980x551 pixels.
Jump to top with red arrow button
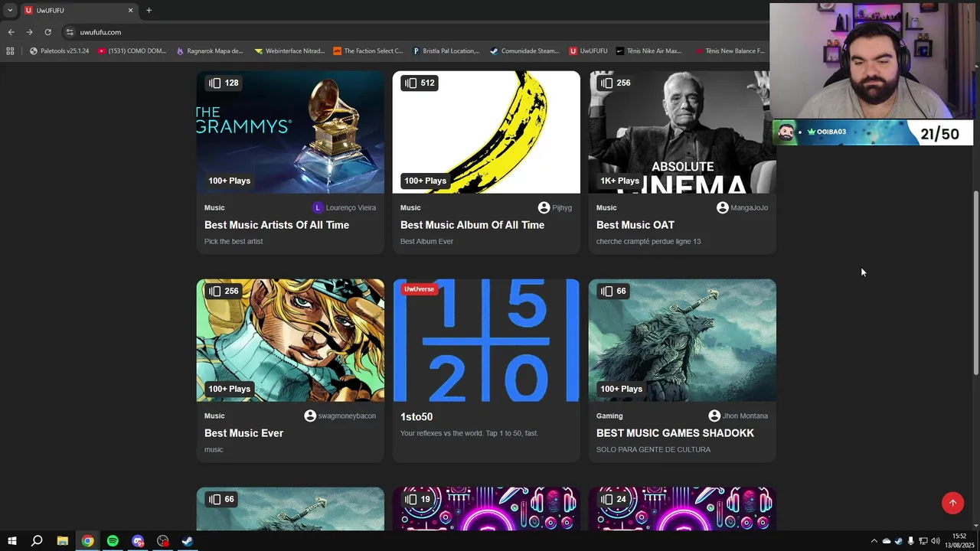(x=952, y=503)
